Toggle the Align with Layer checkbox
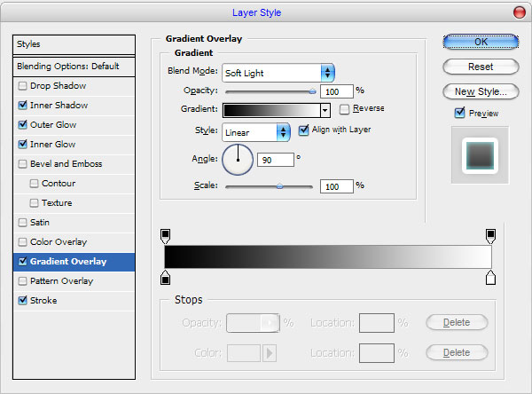The height and width of the screenshot is (394, 532). click(x=303, y=130)
